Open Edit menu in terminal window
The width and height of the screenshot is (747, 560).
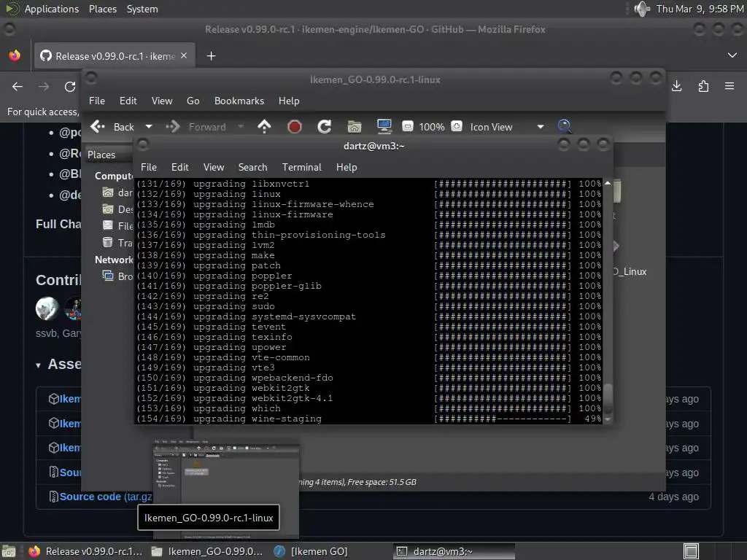[x=180, y=167]
